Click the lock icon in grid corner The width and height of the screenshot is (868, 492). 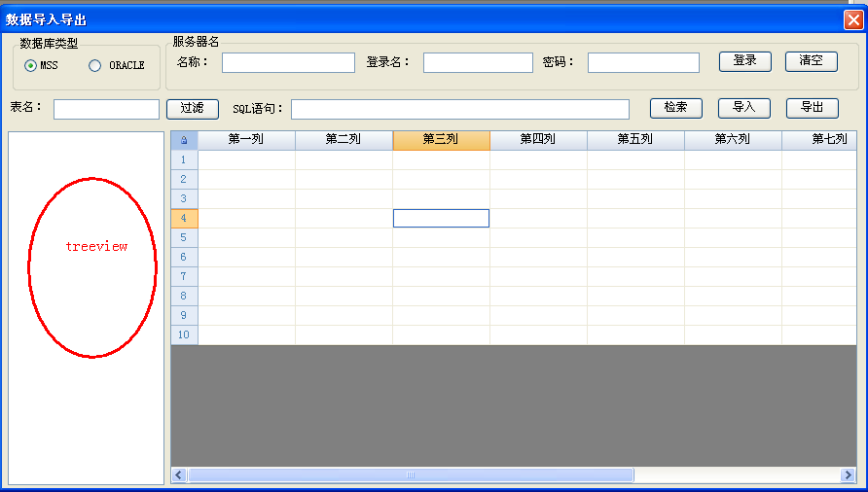(184, 141)
